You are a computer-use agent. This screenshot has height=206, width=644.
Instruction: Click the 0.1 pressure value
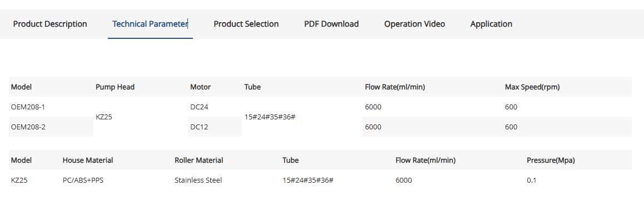(532, 180)
